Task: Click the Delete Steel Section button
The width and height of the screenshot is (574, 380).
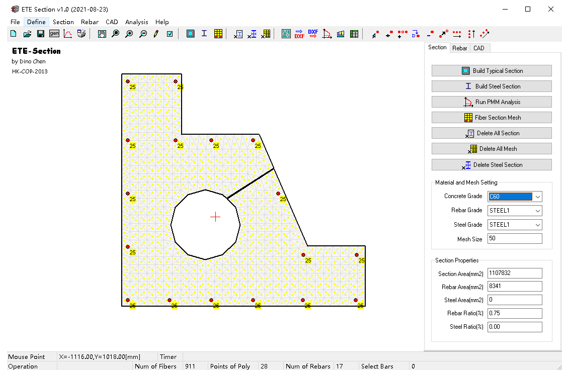Action: tap(491, 165)
